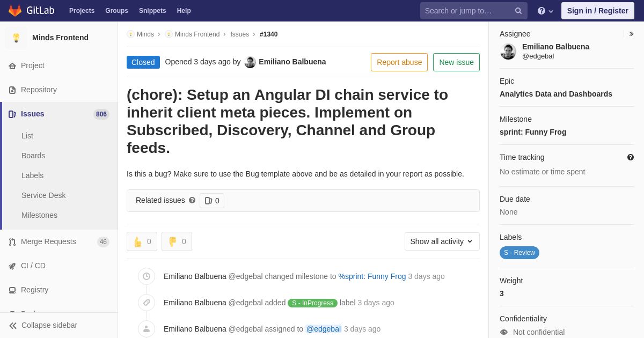The image size is (644, 338).
Task: Click the search magnifier icon
Action: point(518,11)
